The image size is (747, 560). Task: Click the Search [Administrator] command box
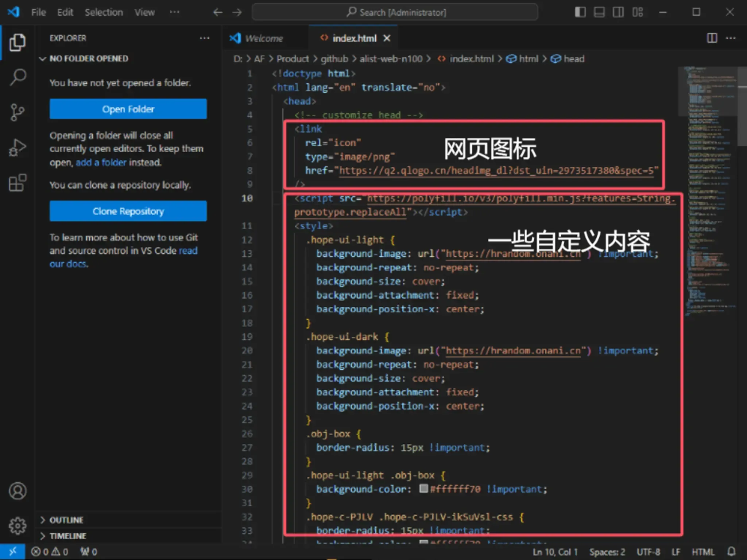point(395,12)
